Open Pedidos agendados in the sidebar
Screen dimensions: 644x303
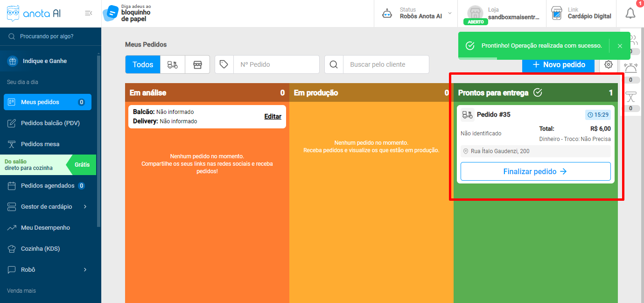[48, 185]
